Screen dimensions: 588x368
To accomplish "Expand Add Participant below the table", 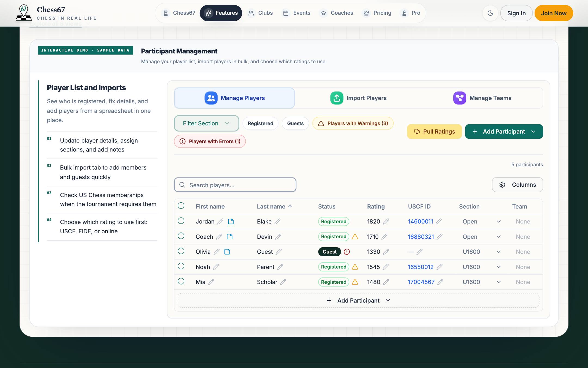I will tap(358, 300).
